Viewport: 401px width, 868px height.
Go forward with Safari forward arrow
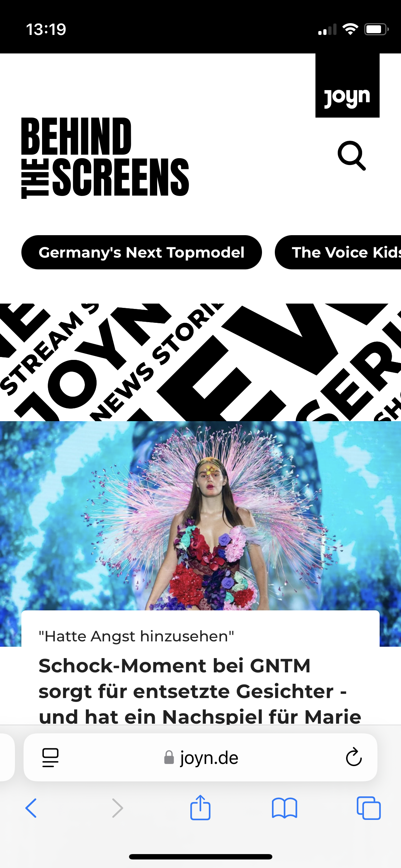click(x=117, y=808)
